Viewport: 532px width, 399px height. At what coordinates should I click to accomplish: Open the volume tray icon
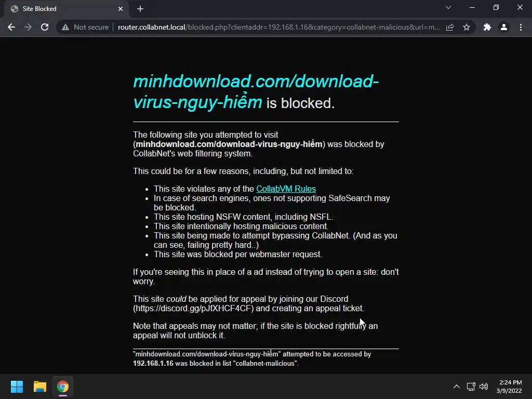click(x=484, y=387)
